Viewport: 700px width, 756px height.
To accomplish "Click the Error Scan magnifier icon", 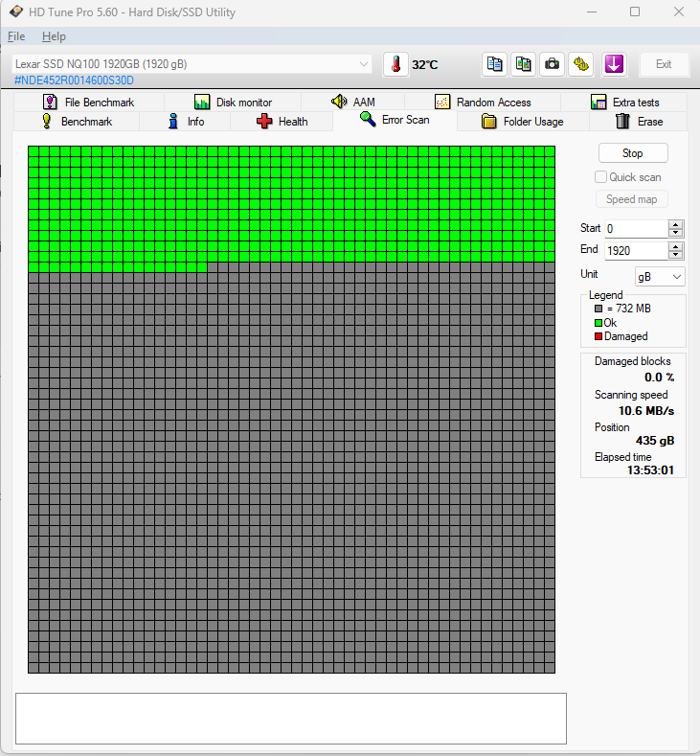I will pos(368,119).
